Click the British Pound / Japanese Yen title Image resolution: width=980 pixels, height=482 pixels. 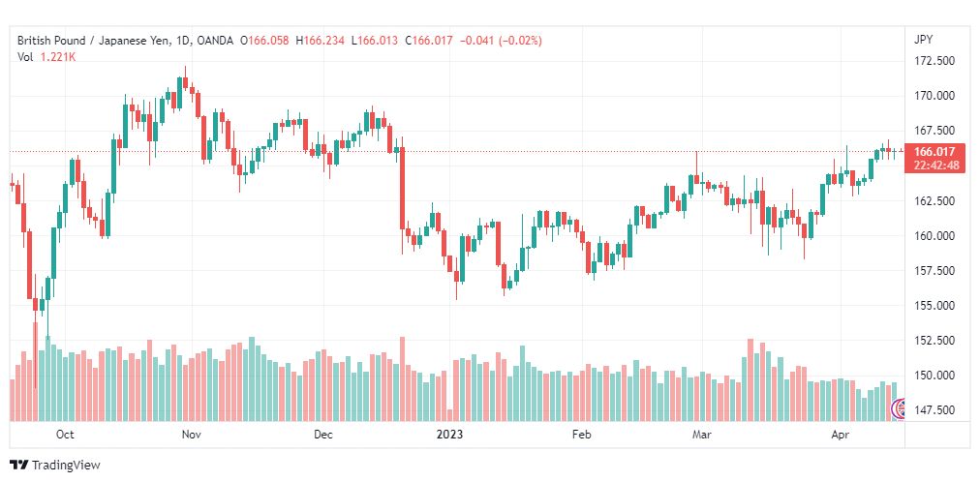94,41
